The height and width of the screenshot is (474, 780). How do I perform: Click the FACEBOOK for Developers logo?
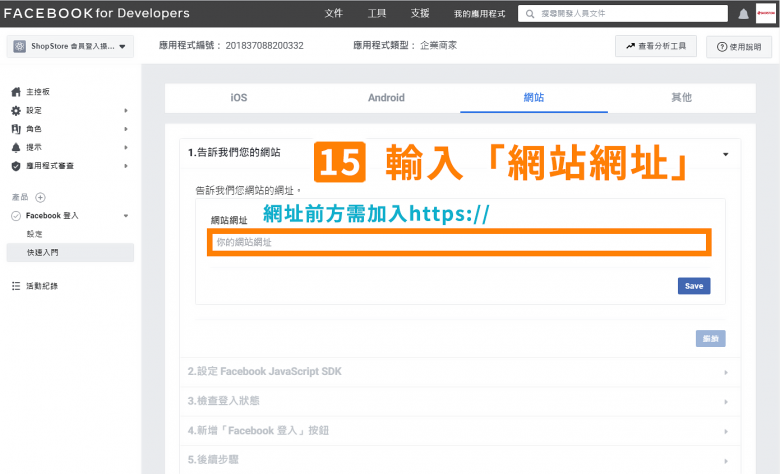97,13
